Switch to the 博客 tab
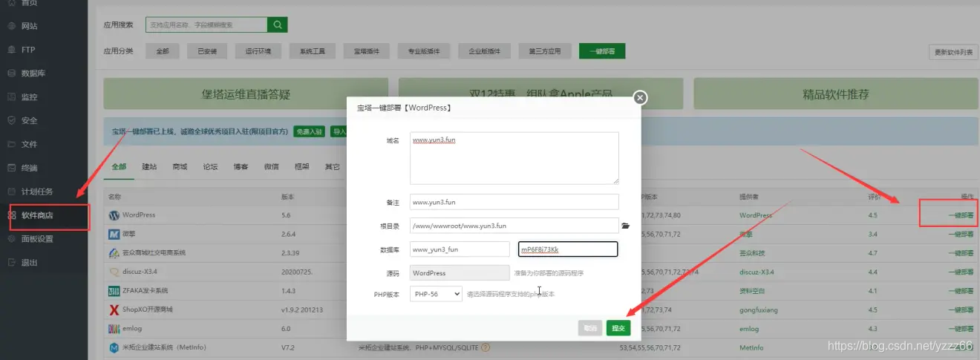Viewport: 980px width, 360px height. click(x=241, y=167)
